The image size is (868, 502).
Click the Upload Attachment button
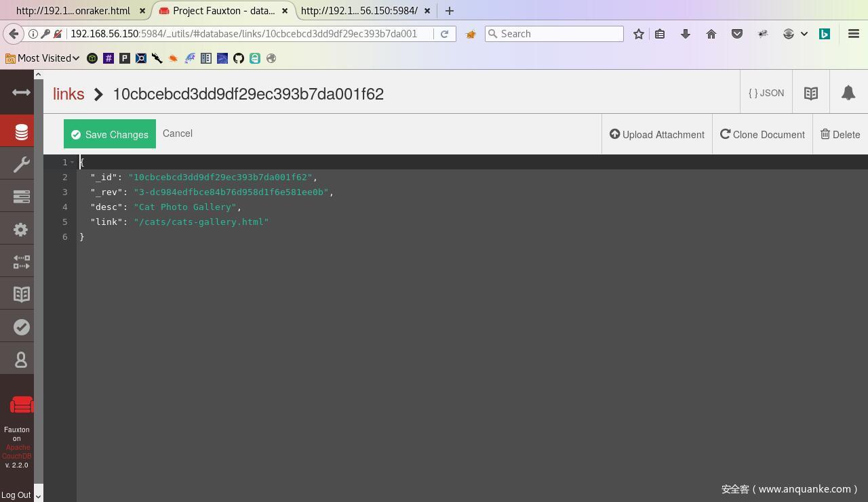(x=656, y=135)
